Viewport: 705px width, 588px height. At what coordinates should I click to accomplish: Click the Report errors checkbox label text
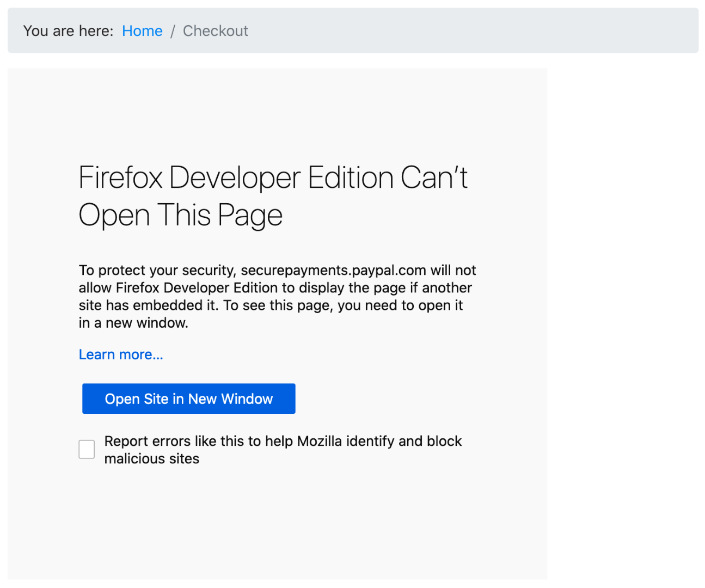tap(283, 441)
